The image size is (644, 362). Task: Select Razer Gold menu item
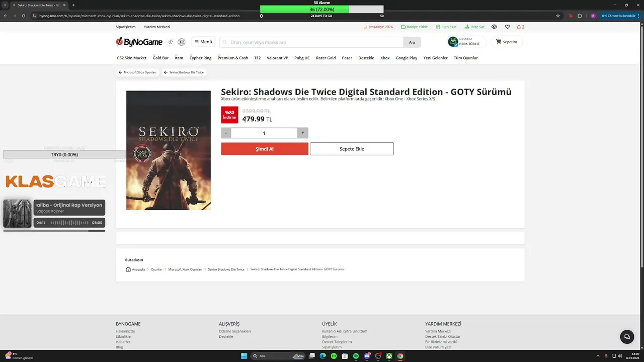point(326,58)
